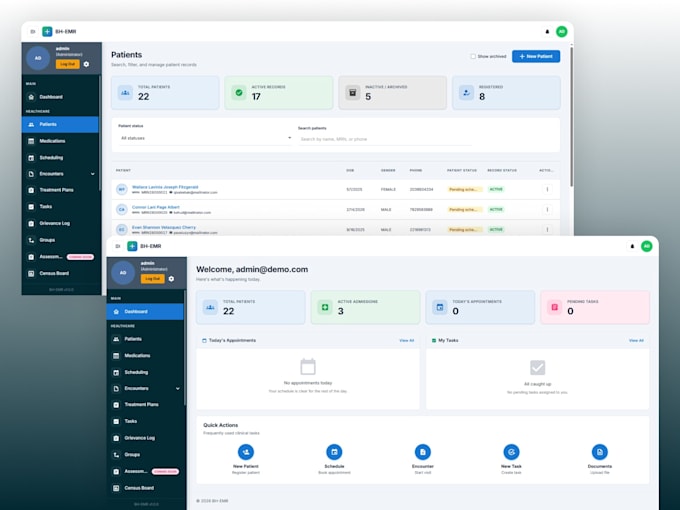Open settings gear in Patients window sidebar
The width and height of the screenshot is (680, 510).
click(86, 64)
